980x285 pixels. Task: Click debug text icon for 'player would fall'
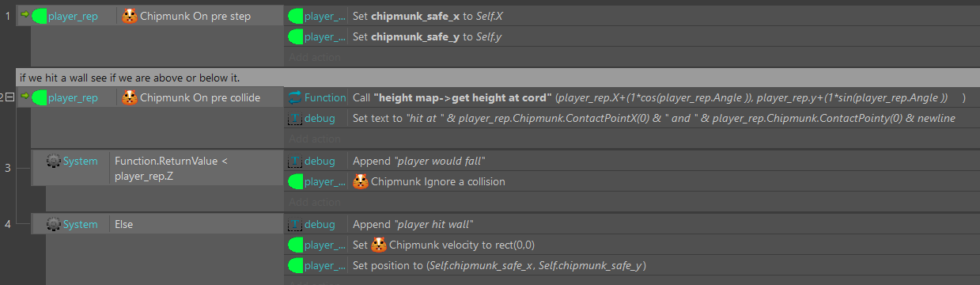(295, 161)
